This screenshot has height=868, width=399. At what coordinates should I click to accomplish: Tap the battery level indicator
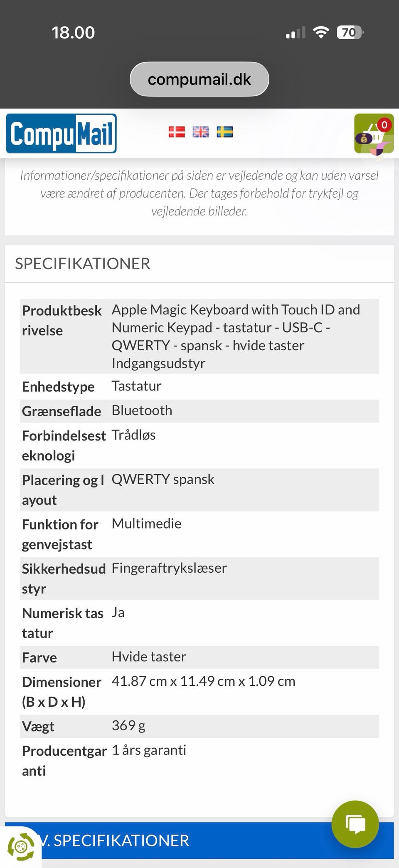350,32
